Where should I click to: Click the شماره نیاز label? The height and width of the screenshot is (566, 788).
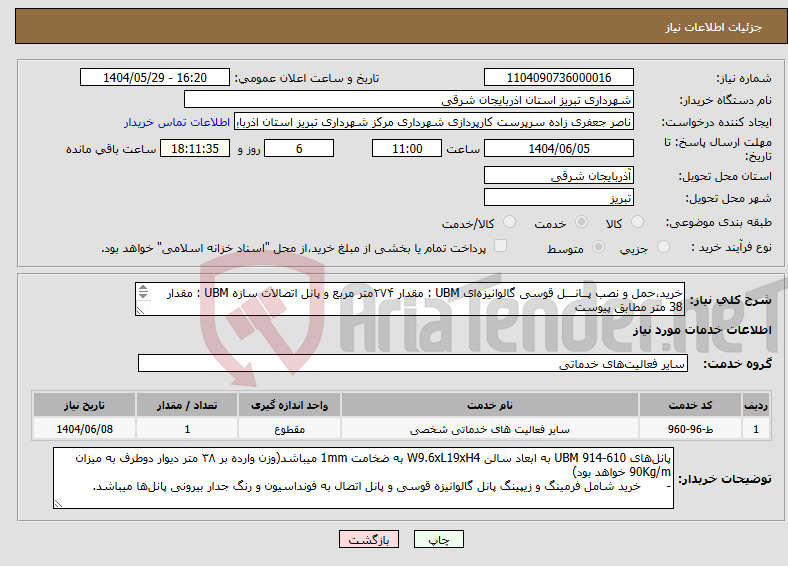pyautogui.click(x=744, y=78)
